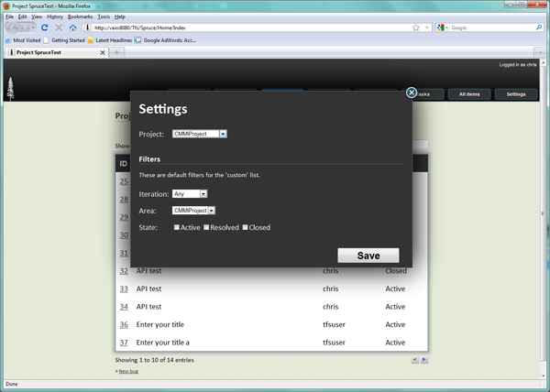This screenshot has height=392, width=550.
Task: Click the stop loading X in toolbar
Action: 59,27
